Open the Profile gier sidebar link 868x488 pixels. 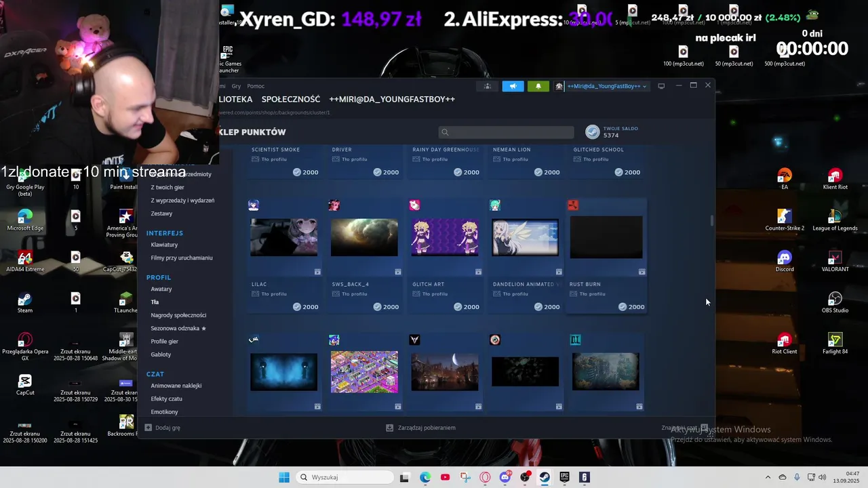point(164,342)
